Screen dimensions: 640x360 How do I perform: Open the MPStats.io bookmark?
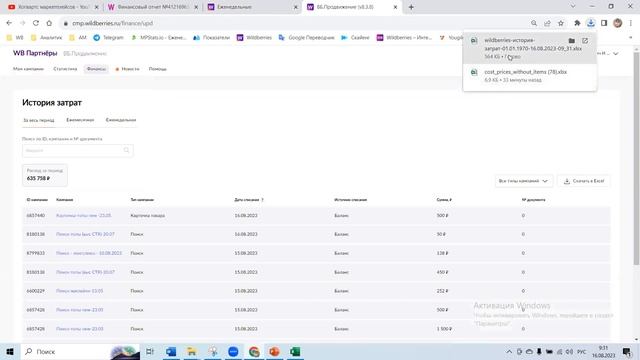click(158, 38)
